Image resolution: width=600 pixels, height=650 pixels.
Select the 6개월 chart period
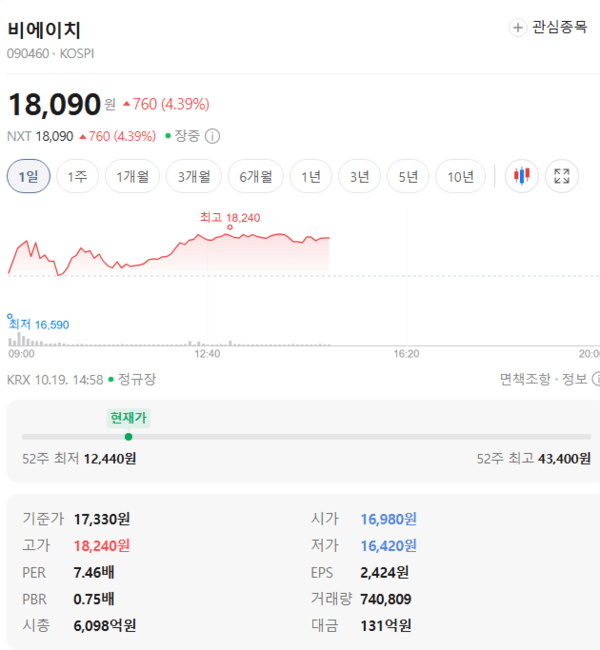coord(255,176)
